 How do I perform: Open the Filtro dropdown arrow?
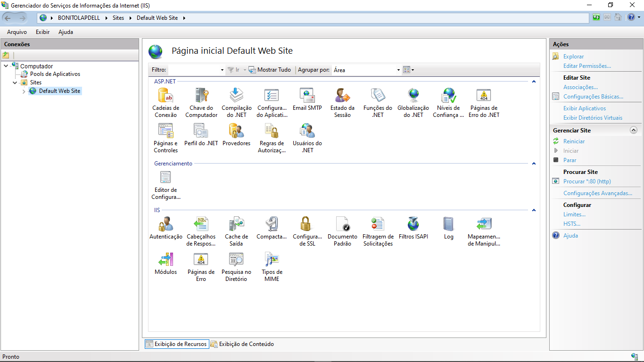(x=222, y=70)
